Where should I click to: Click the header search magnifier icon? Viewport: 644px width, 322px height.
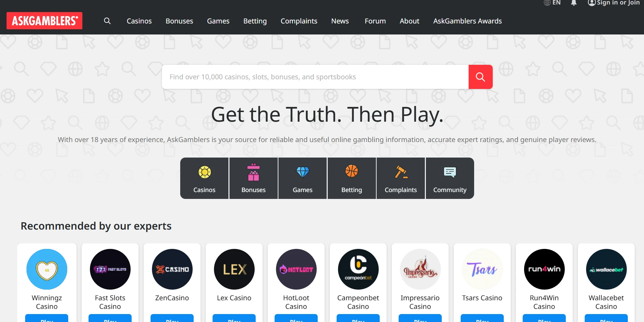coord(107,21)
